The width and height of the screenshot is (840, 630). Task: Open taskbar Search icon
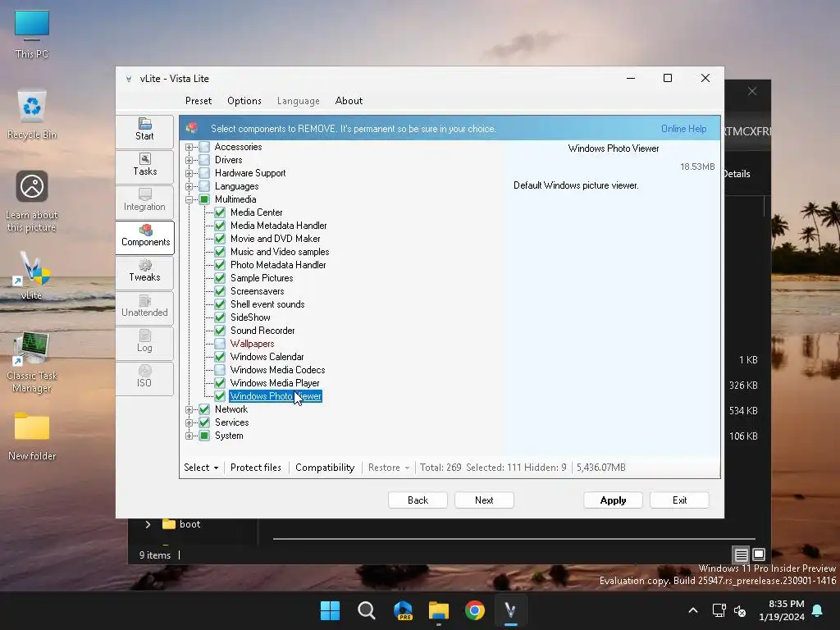pyautogui.click(x=367, y=610)
